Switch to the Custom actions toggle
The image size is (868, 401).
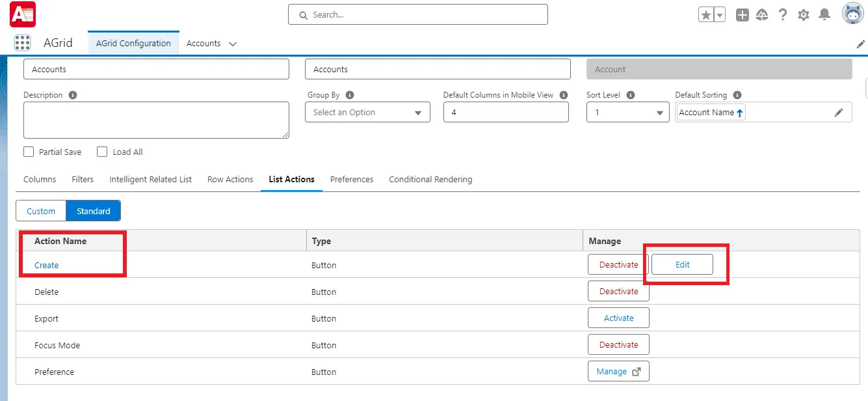(x=40, y=210)
